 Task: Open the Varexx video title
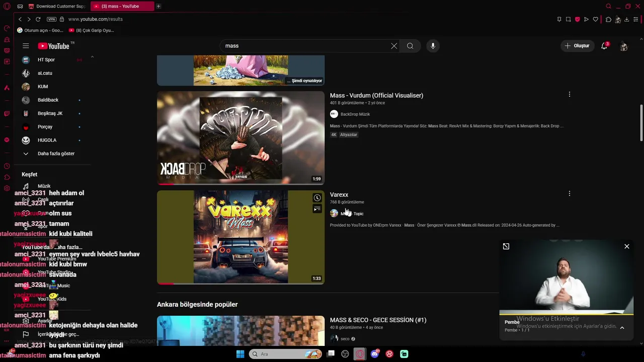click(339, 195)
